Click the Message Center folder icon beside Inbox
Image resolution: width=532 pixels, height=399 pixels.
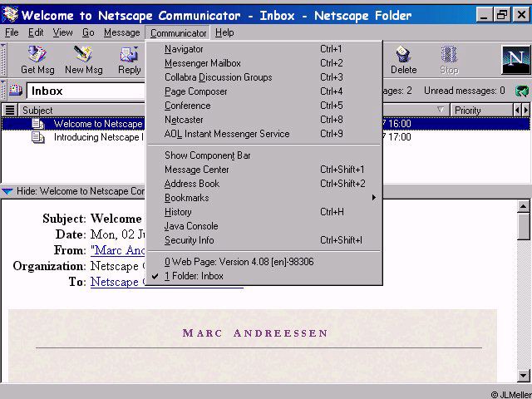[x=15, y=91]
